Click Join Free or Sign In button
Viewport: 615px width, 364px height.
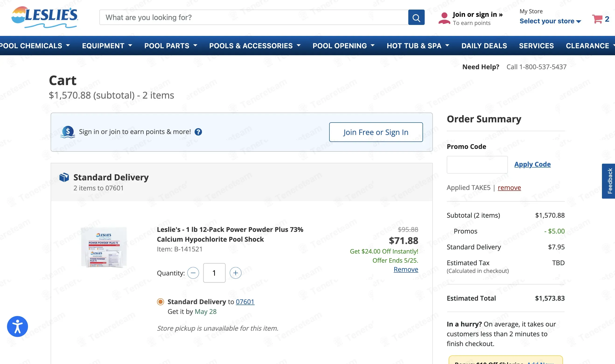click(376, 132)
